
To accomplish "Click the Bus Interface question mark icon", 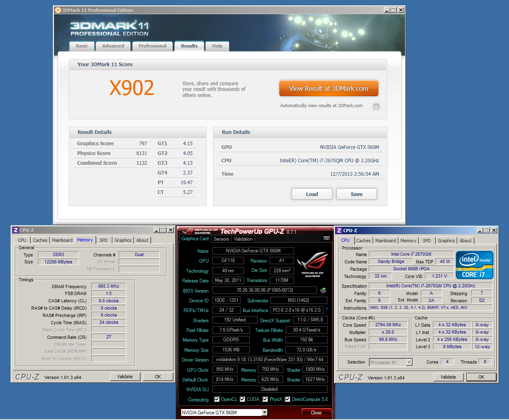I will coord(327,310).
